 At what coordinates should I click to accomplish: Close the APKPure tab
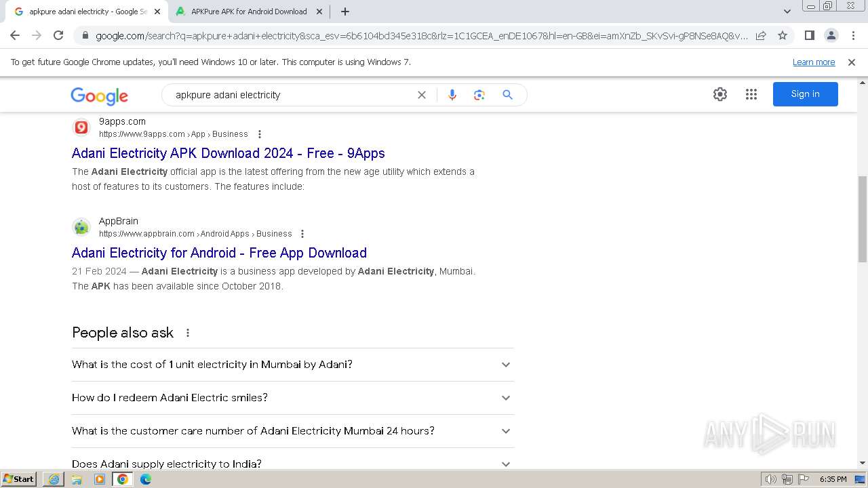pyautogui.click(x=319, y=12)
